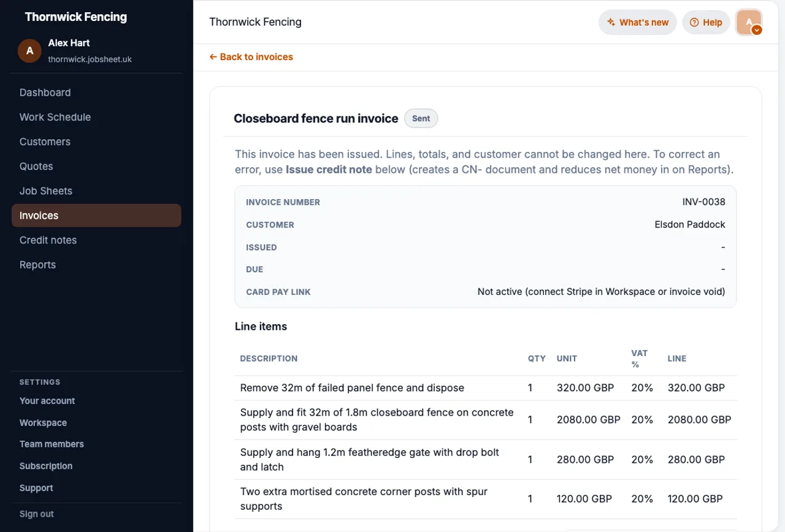Click the sparkle icon in What's new
785x532 pixels.
pyautogui.click(x=611, y=23)
